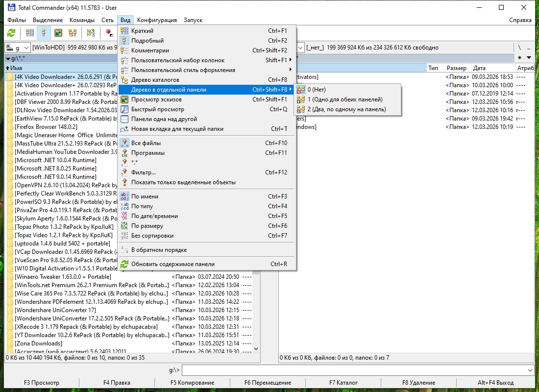This screenshot has height=392, width=539.
Task: Select the [Firefox Browser 148.0.2] folder
Action: coord(46,127)
